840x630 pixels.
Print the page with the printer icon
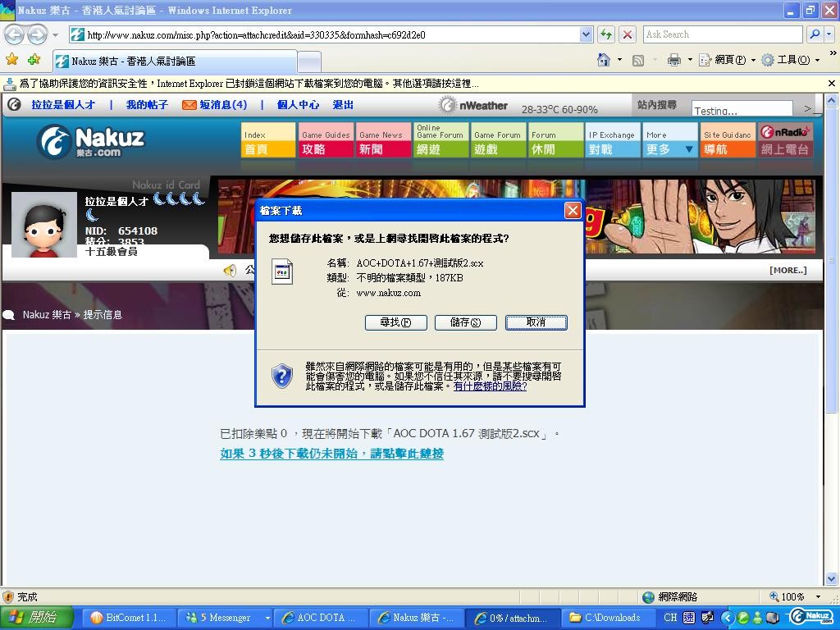click(x=674, y=60)
